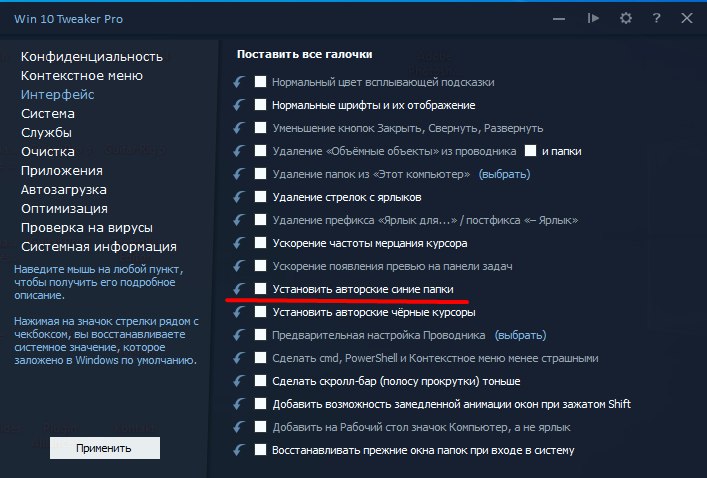This screenshot has height=478, width=707.
Task: Click the Применить button
Action: click(105, 448)
